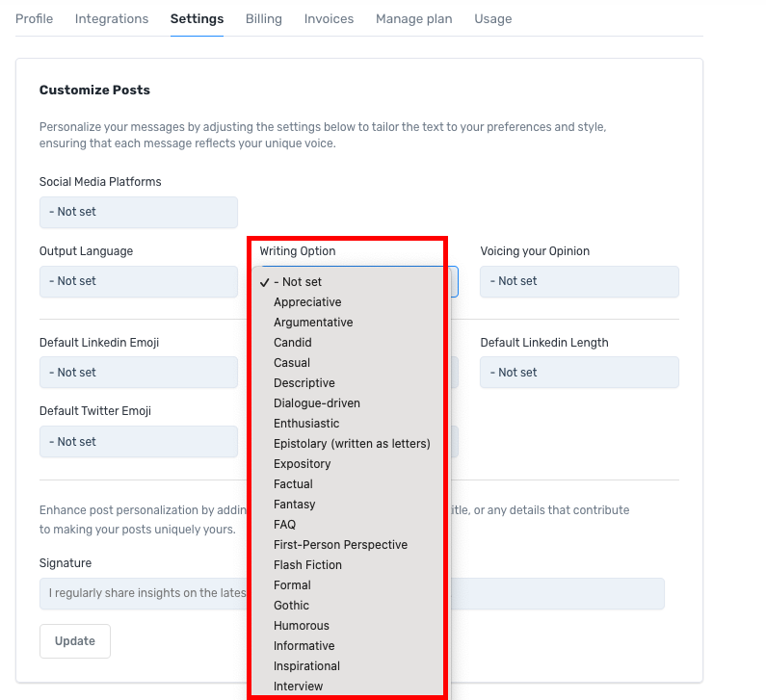
Task: Choose the Formal writing option
Action: tap(292, 585)
